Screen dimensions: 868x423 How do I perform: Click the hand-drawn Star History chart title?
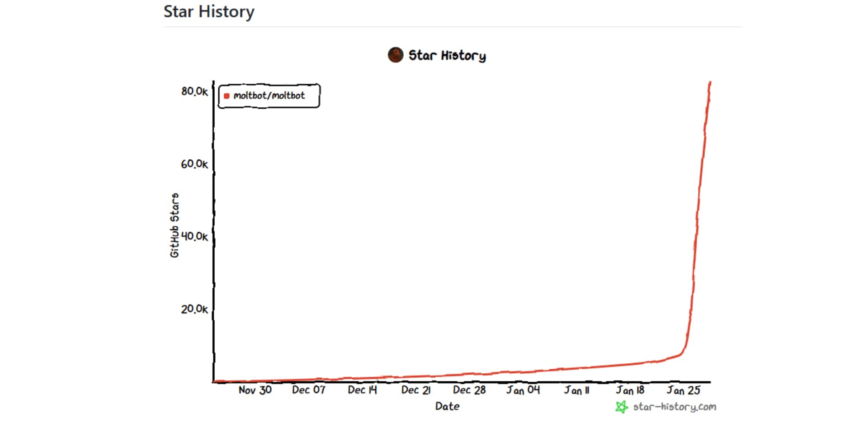pyautogui.click(x=447, y=55)
